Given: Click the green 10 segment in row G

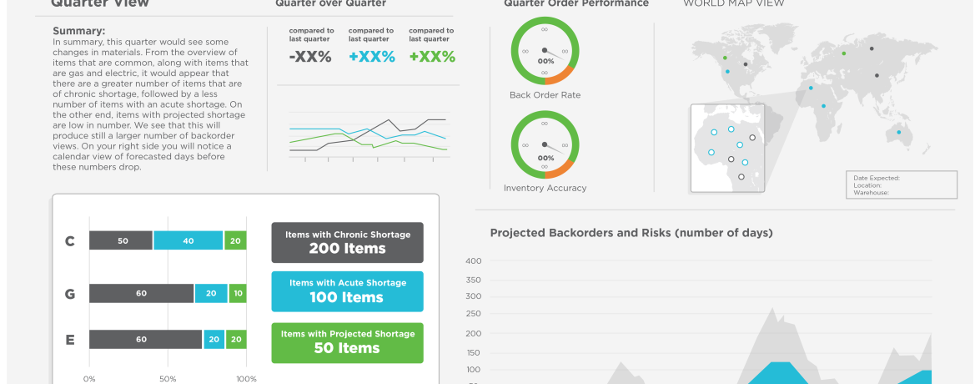Looking at the screenshot, I should click(x=239, y=293).
